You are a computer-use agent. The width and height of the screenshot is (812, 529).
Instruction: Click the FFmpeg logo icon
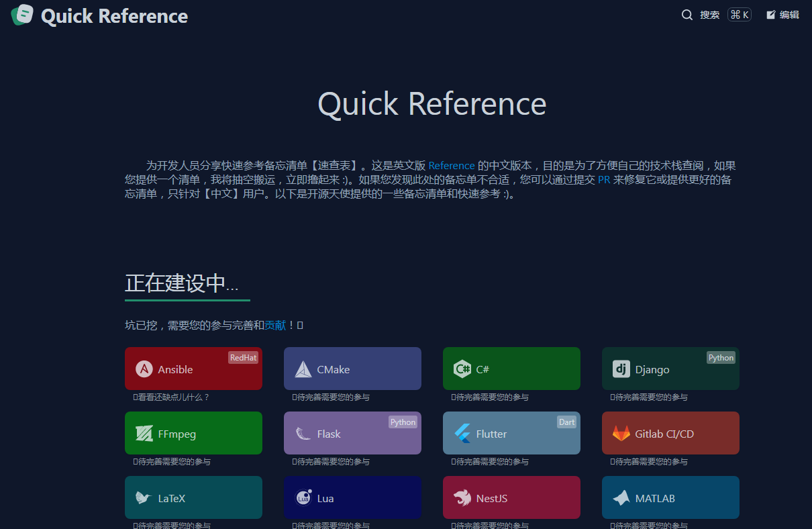point(144,434)
